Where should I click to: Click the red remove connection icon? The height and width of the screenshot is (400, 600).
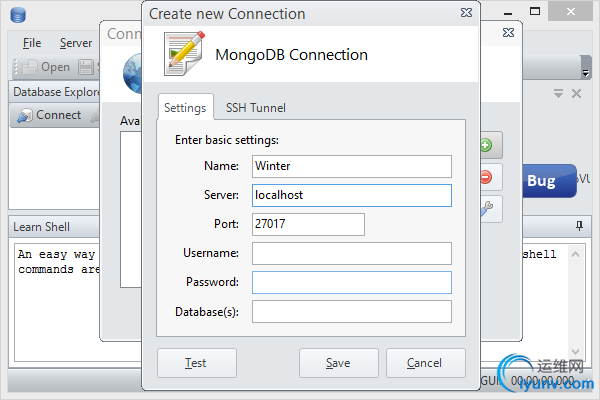point(486,177)
